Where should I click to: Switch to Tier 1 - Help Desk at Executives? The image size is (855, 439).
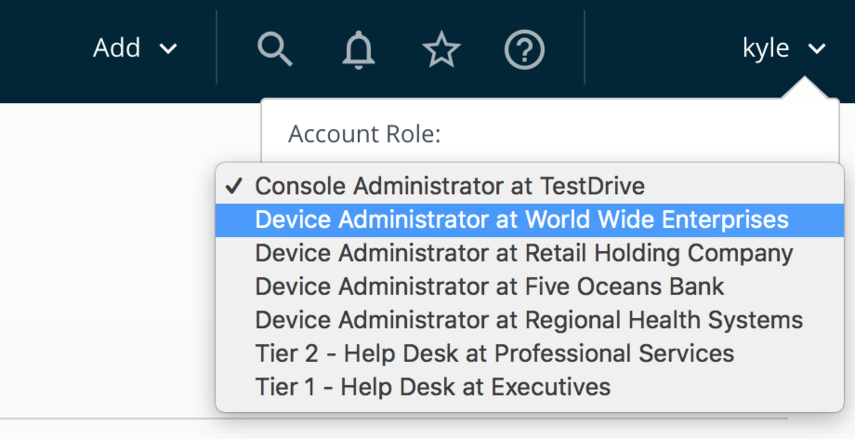pyautogui.click(x=432, y=386)
